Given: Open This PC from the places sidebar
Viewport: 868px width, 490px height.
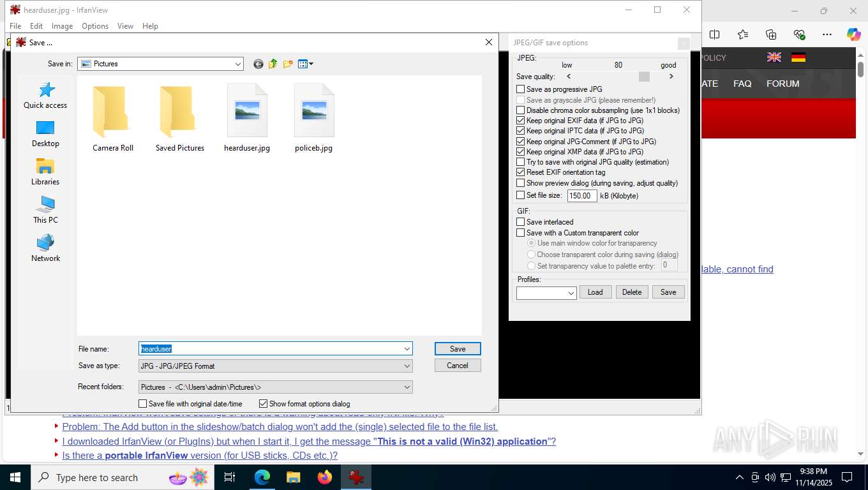Looking at the screenshot, I should 45,210.
